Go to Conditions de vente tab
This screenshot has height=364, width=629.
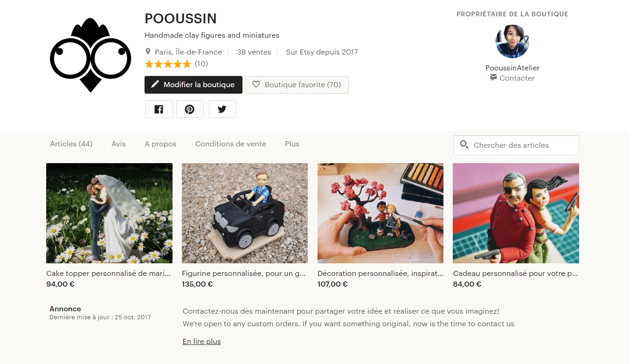[230, 144]
